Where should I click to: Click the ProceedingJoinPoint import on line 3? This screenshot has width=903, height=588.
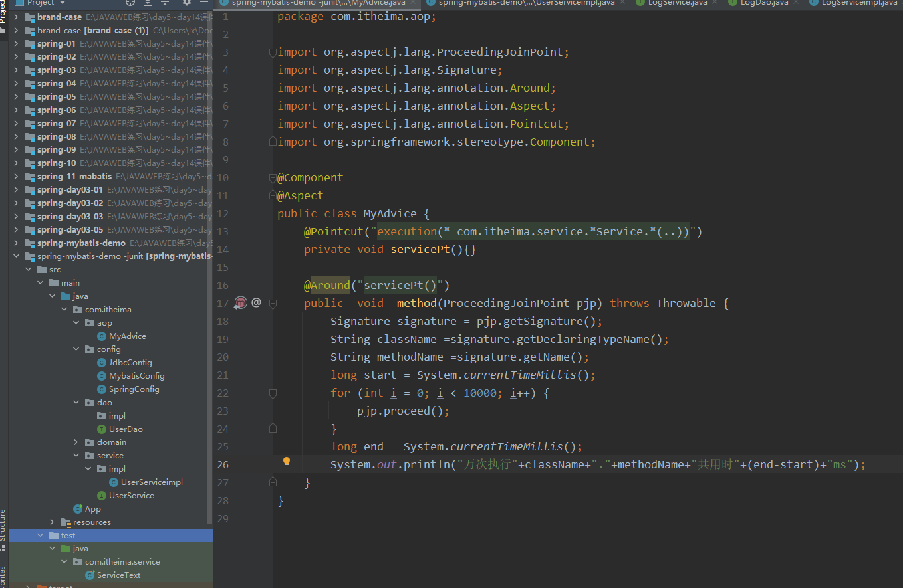click(x=499, y=52)
